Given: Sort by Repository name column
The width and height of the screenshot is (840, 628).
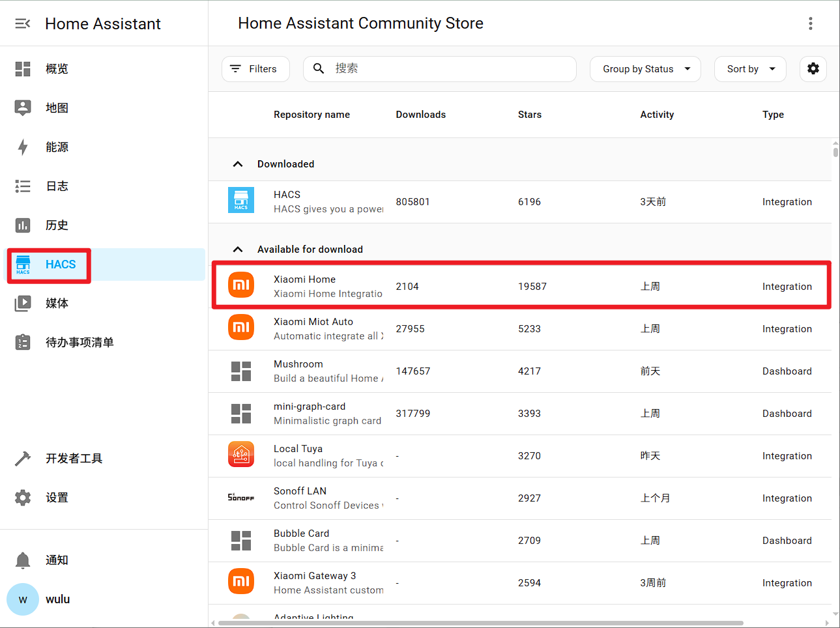Looking at the screenshot, I should point(311,115).
